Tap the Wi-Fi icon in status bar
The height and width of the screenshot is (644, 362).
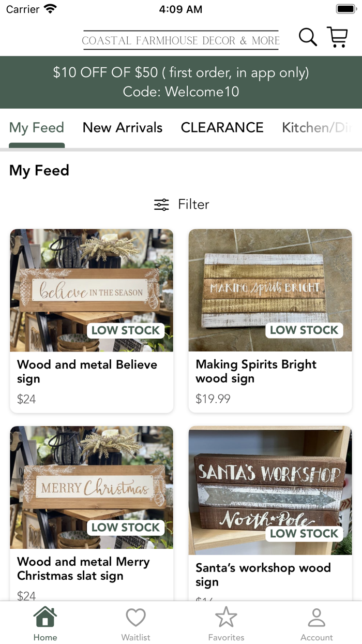[x=50, y=8]
